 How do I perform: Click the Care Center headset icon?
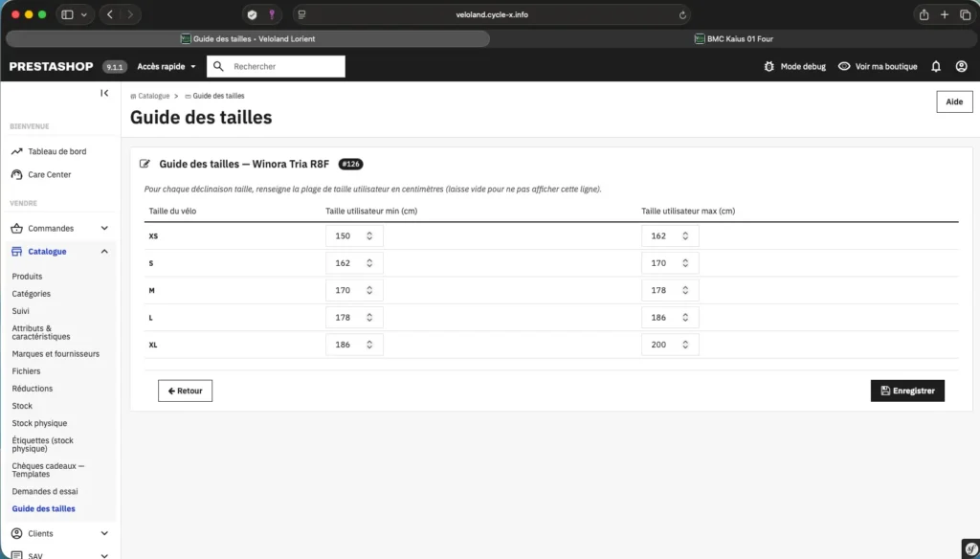[17, 174]
